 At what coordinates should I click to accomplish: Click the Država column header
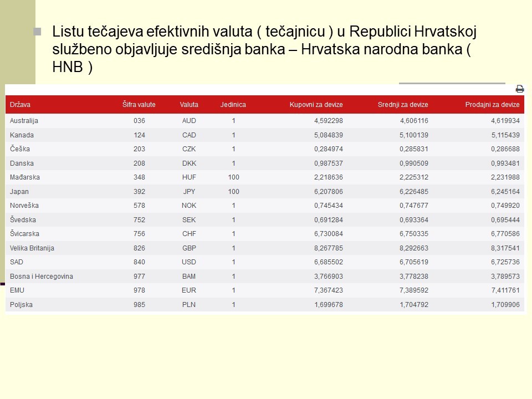[x=20, y=105]
